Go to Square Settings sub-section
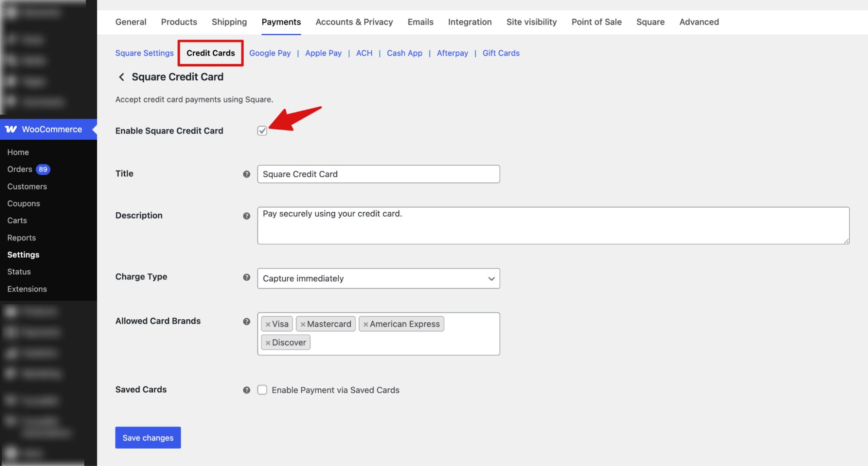Image resolution: width=868 pixels, height=466 pixels. coord(144,53)
